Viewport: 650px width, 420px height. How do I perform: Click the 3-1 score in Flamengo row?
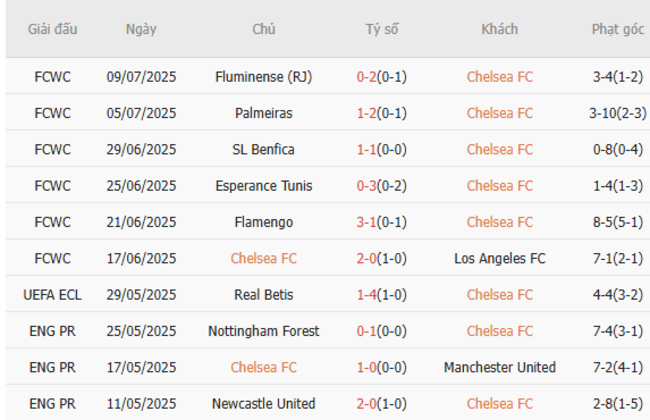point(367,222)
